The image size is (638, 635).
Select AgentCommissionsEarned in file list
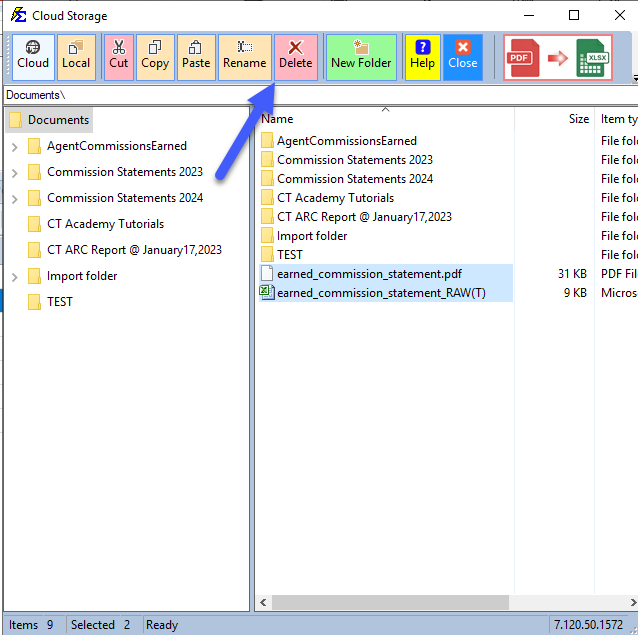tap(347, 141)
